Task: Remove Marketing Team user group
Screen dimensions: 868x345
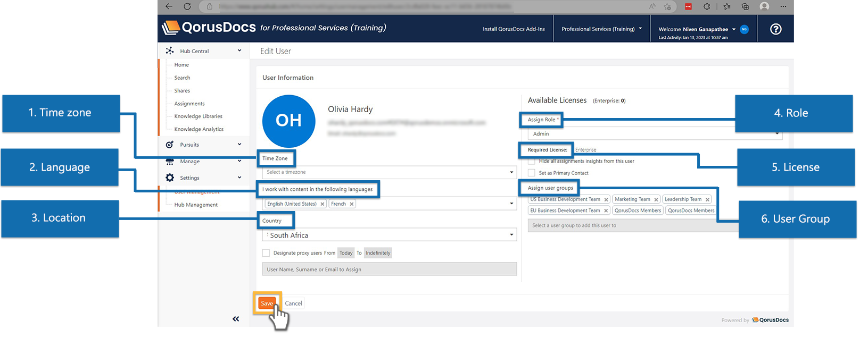Action: coord(656,200)
